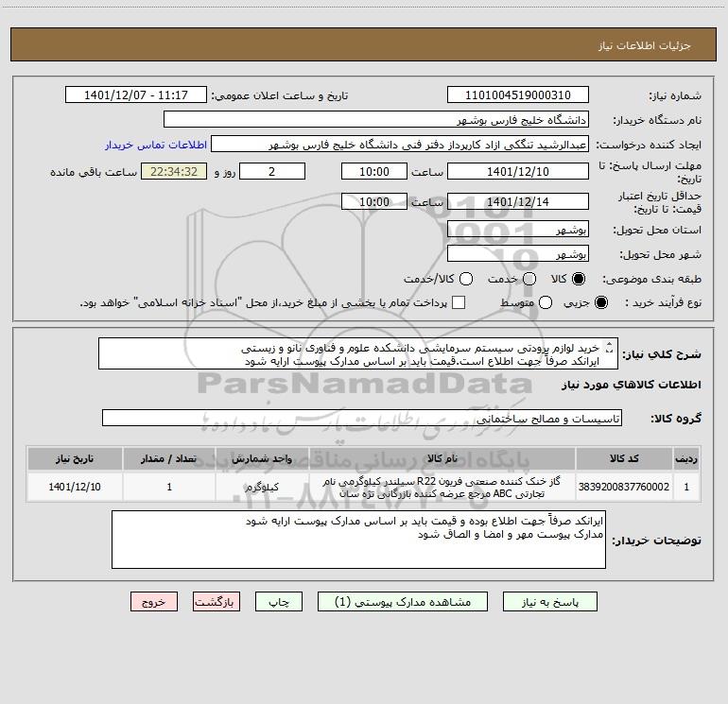Click the R22 freon gas product name cell
This screenshot has height=704, width=728.
(x=442, y=487)
